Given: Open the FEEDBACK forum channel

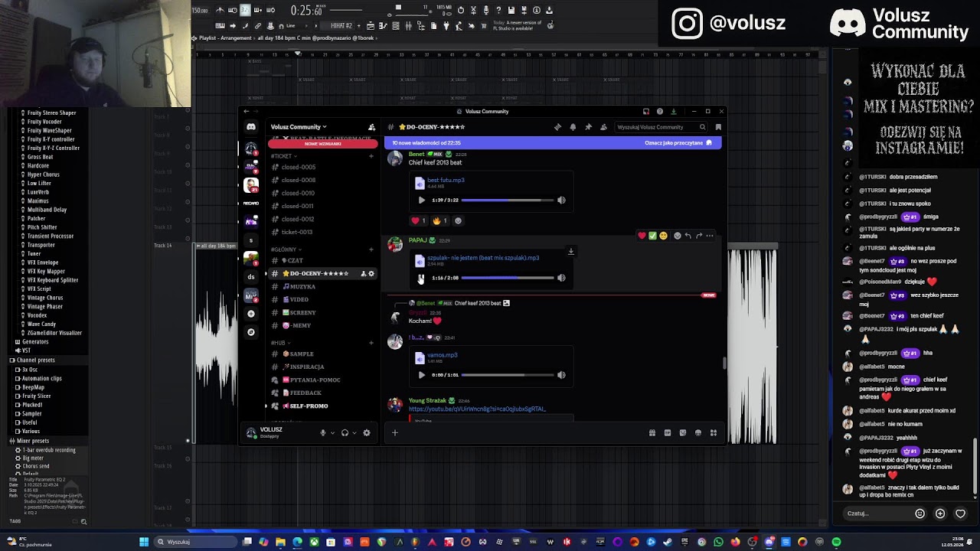Looking at the screenshot, I should 322,393.
